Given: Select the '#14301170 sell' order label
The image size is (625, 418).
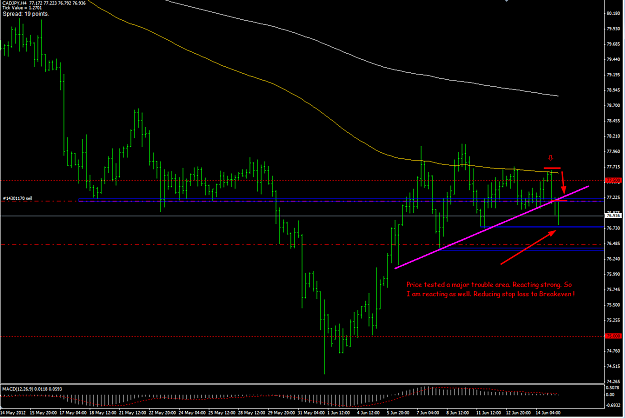Looking at the screenshot, I should tap(17, 198).
